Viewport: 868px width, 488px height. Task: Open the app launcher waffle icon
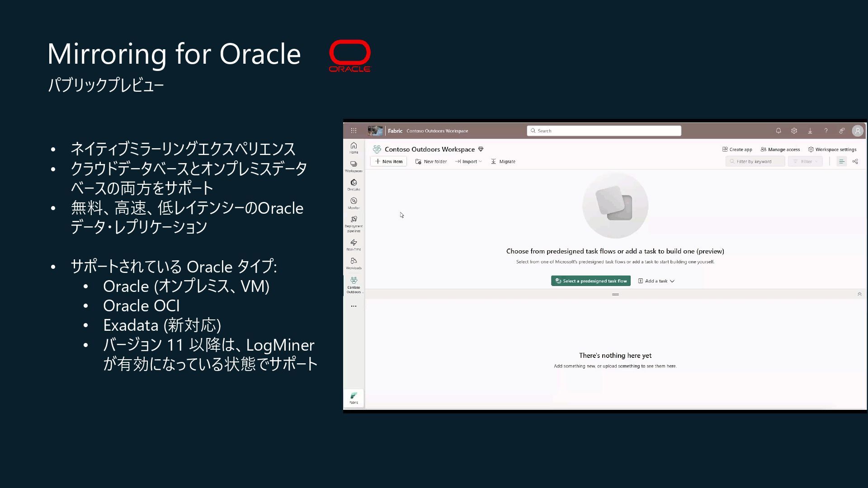pos(354,131)
